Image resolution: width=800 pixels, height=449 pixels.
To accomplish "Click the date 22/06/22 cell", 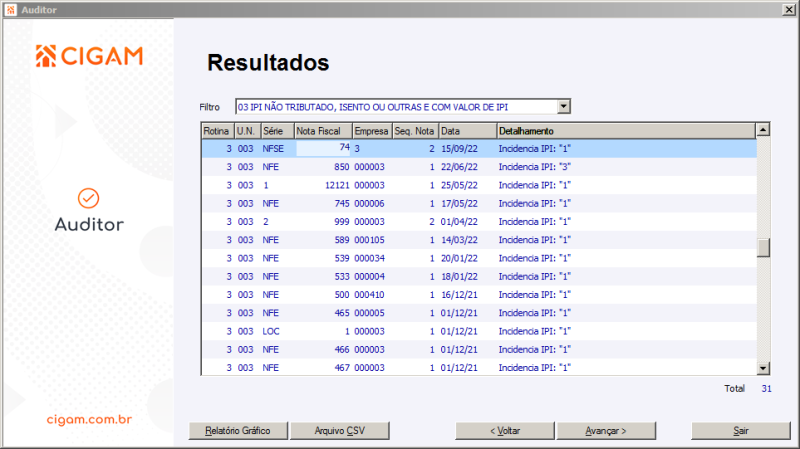I will point(459,167).
